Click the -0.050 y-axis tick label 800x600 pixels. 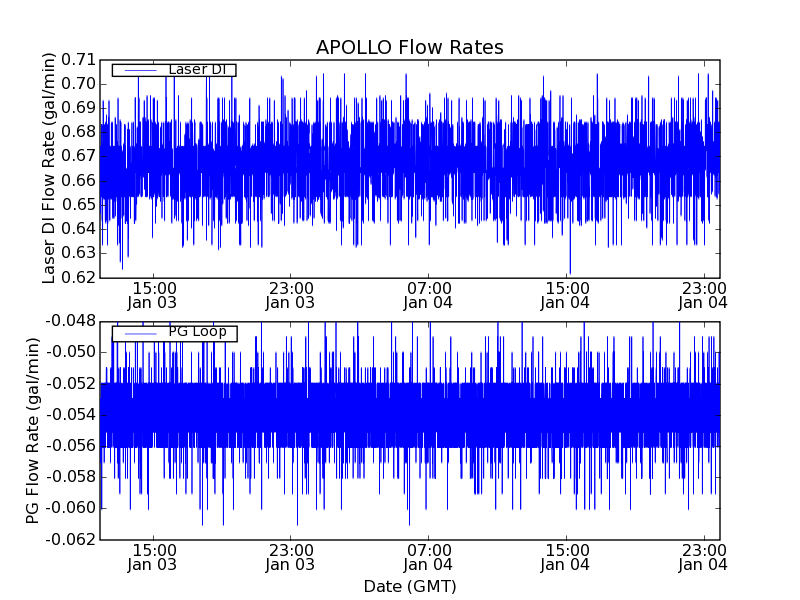[x=70, y=353]
